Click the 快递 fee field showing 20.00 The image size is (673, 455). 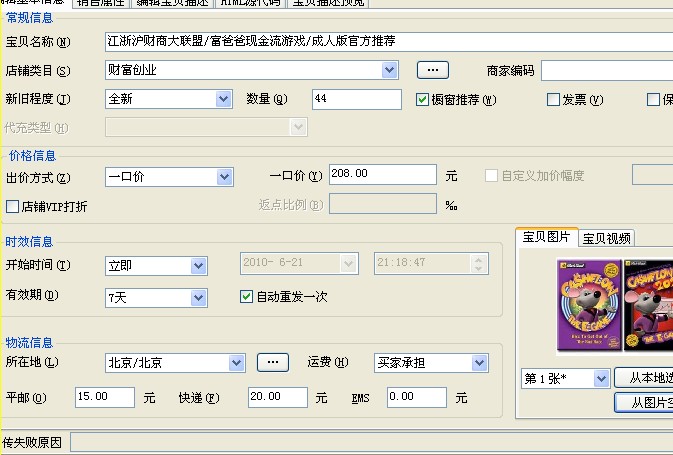pos(277,397)
